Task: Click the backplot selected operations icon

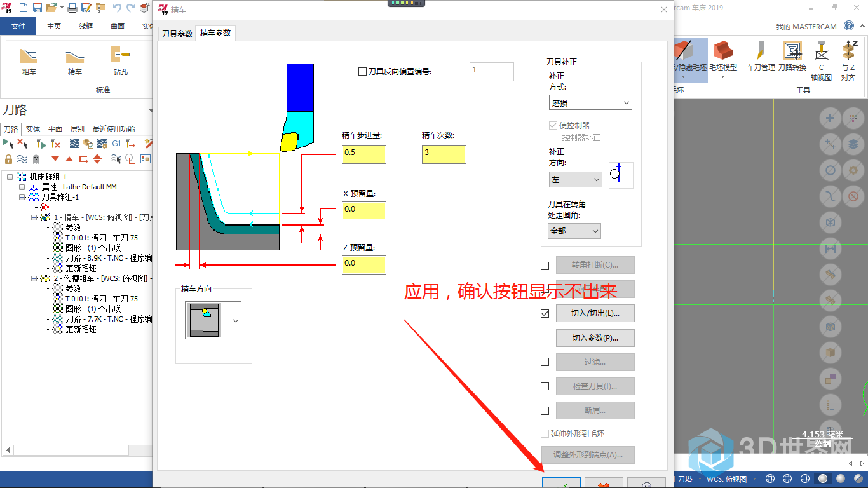Action: [74, 144]
